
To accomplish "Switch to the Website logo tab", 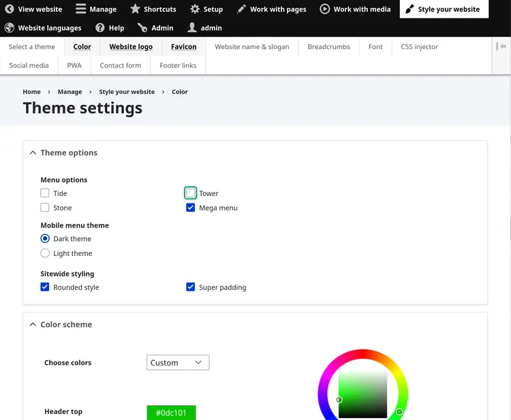I will (x=131, y=46).
